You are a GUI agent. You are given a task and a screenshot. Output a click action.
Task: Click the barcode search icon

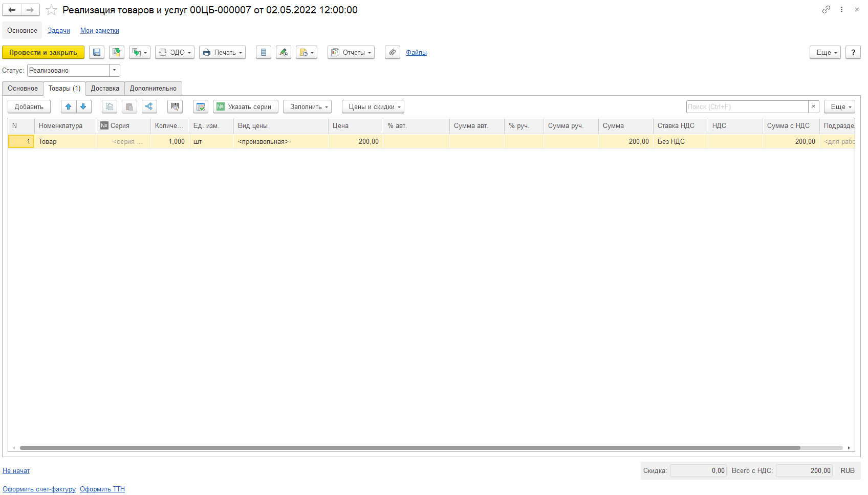tap(175, 106)
